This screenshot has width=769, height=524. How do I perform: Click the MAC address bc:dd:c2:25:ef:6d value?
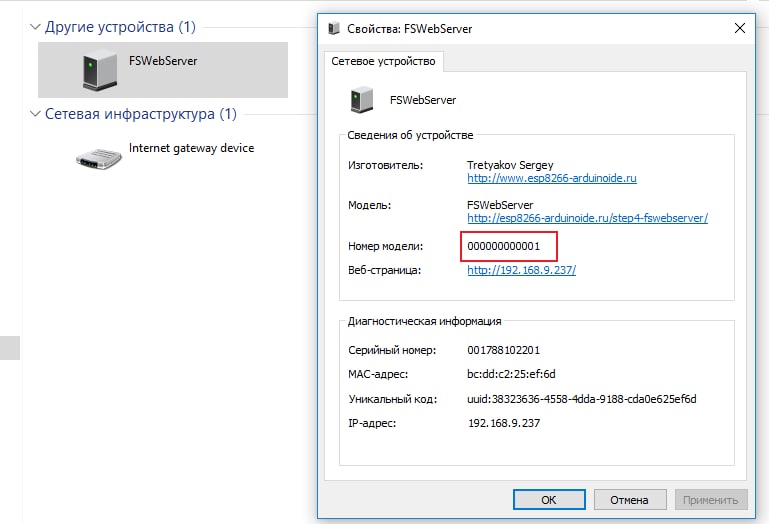click(x=511, y=375)
